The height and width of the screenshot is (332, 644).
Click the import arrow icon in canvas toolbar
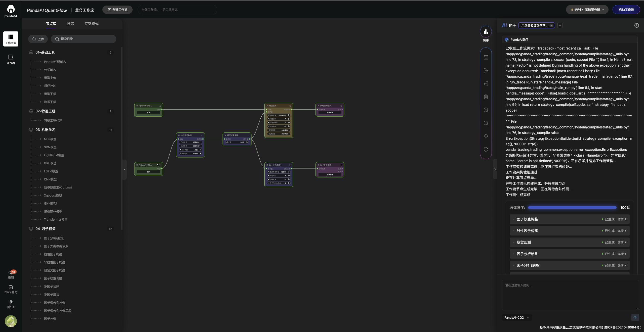click(x=486, y=84)
